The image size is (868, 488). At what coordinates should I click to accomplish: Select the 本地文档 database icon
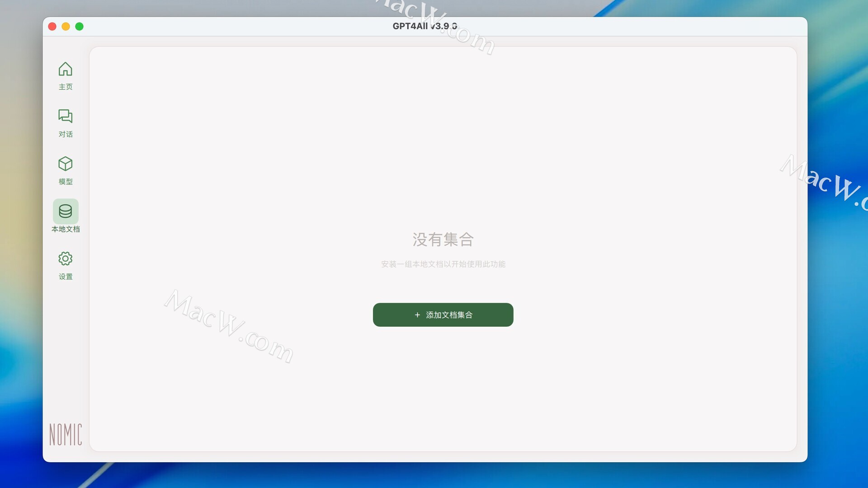click(66, 211)
